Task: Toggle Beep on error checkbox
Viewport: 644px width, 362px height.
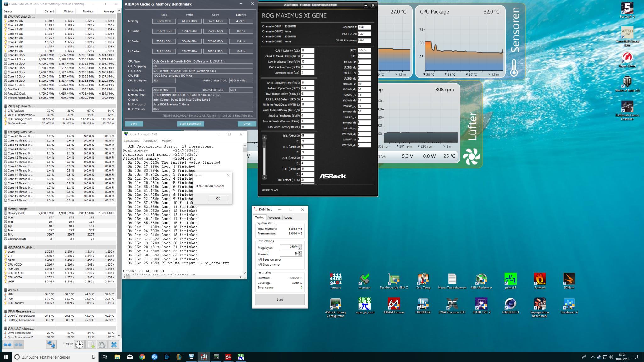Action: 260,259
